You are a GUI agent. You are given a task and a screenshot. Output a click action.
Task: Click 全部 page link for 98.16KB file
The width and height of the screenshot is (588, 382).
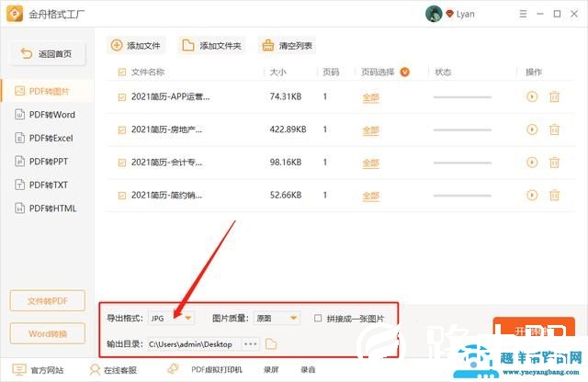[x=371, y=163]
